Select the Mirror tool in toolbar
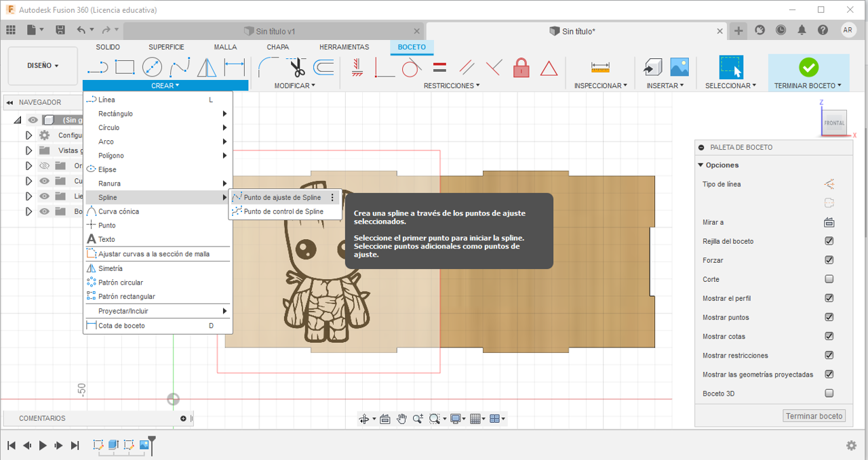The image size is (868, 460). coord(207,68)
